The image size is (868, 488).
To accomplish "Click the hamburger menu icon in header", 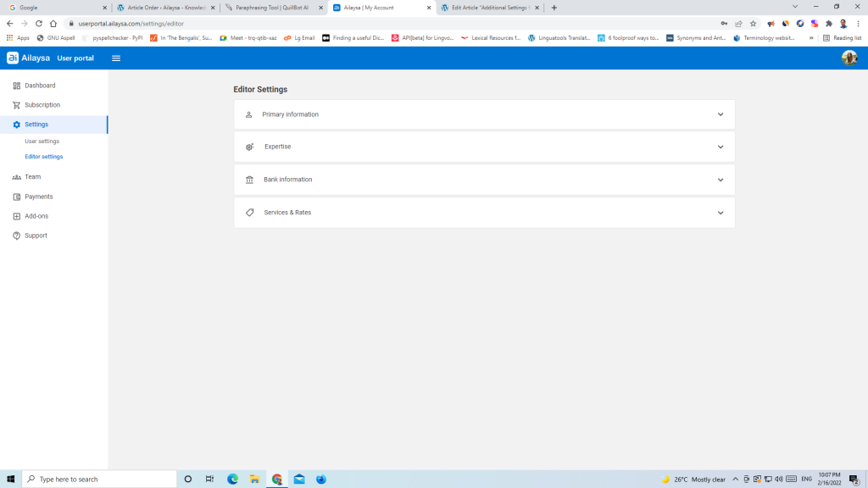I will (116, 58).
